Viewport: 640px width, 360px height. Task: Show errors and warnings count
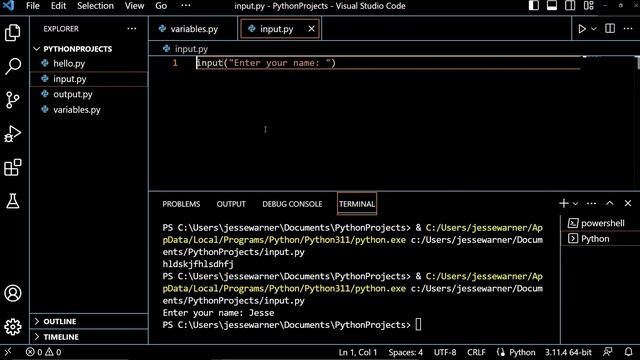tap(43, 352)
